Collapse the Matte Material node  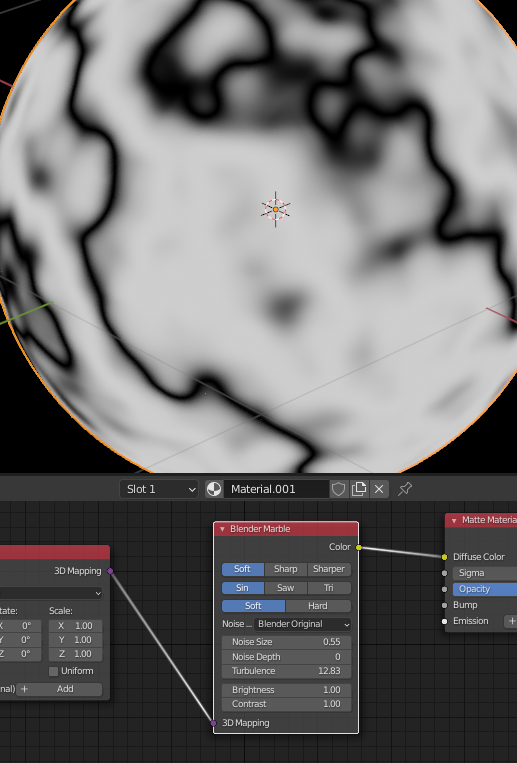(x=454, y=520)
